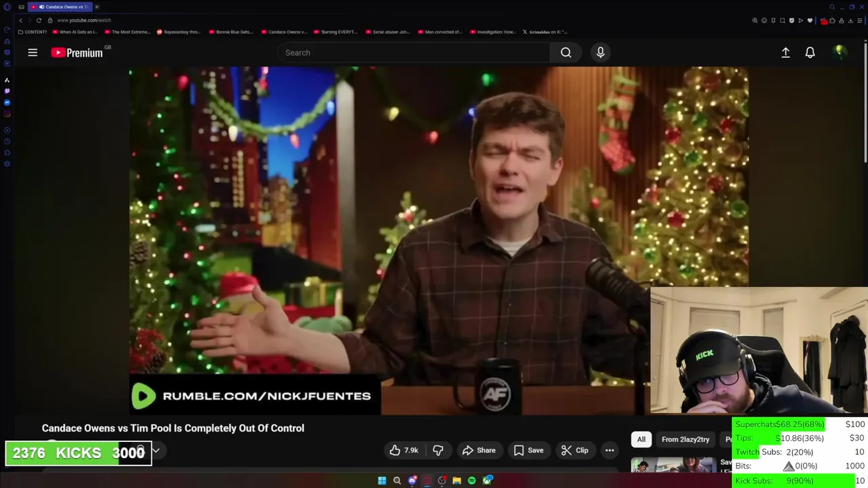Open File Explorer from the taskbar
The height and width of the screenshot is (488, 868).
pyautogui.click(x=456, y=481)
